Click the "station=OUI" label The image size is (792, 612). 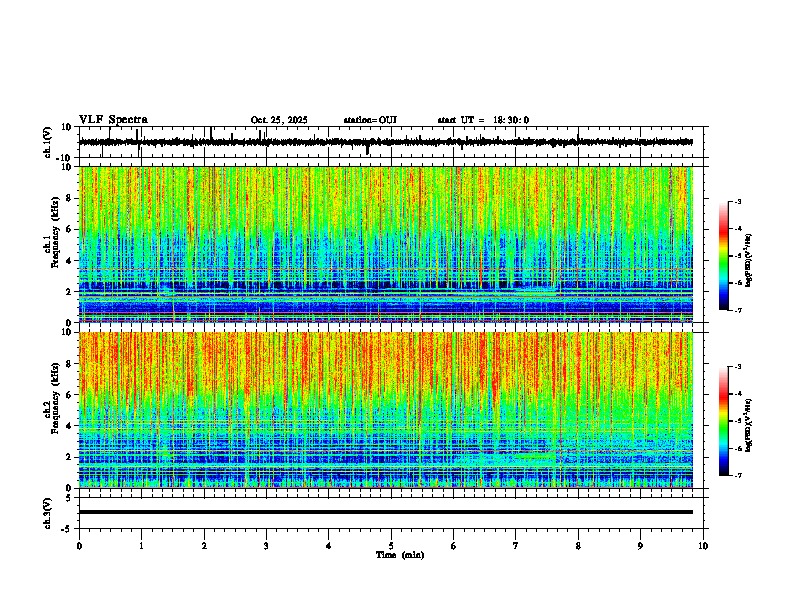coord(370,120)
